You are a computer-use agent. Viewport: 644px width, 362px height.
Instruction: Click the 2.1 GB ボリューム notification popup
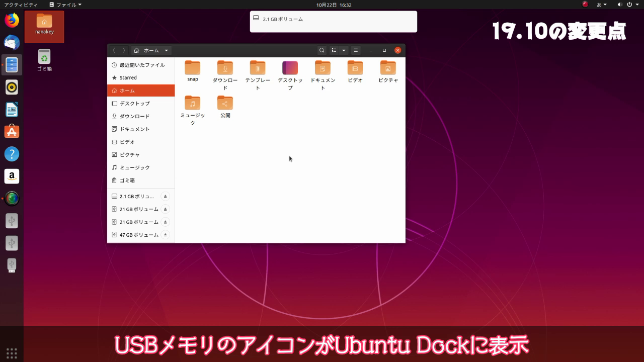click(334, 22)
